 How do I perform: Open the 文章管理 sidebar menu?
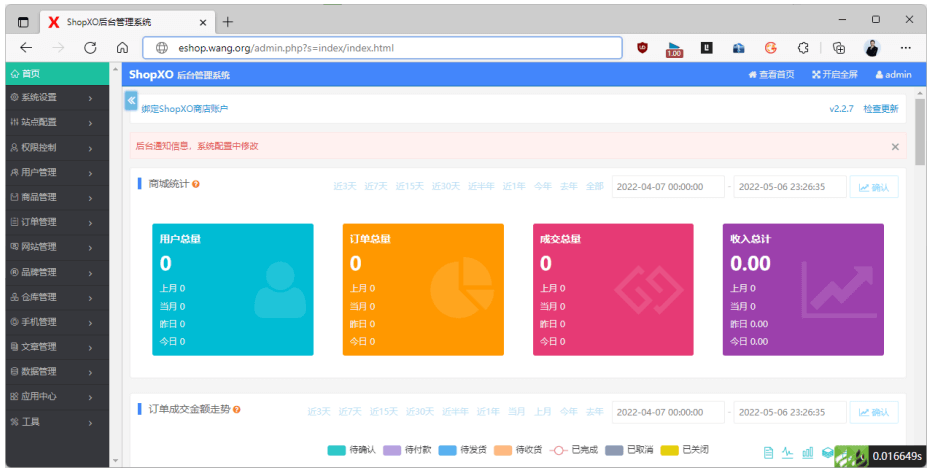(57, 347)
